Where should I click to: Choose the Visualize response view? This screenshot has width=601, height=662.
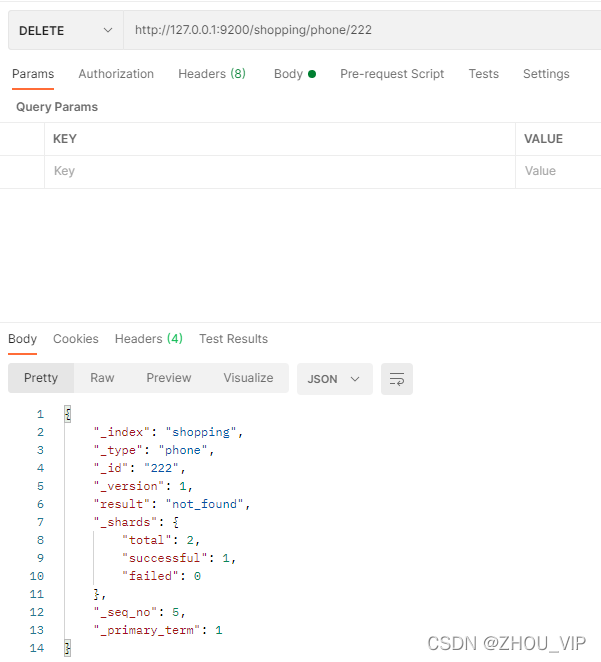click(248, 378)
